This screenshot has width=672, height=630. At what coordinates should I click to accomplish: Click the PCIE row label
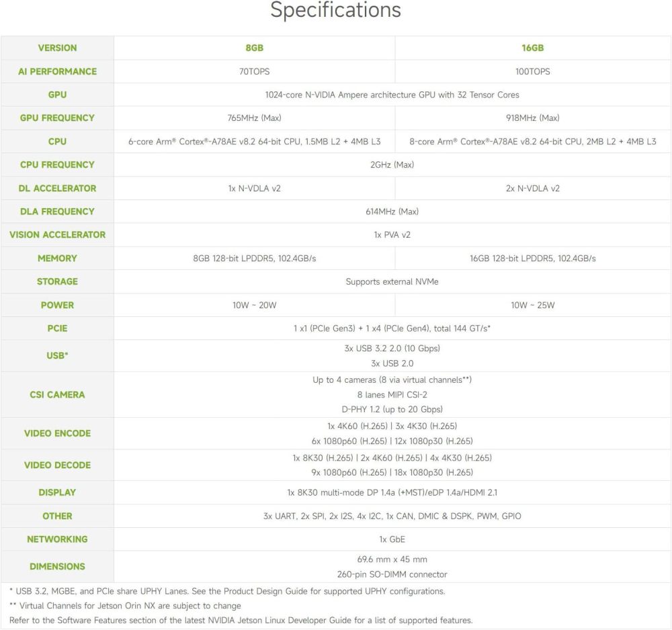point(57,328)
